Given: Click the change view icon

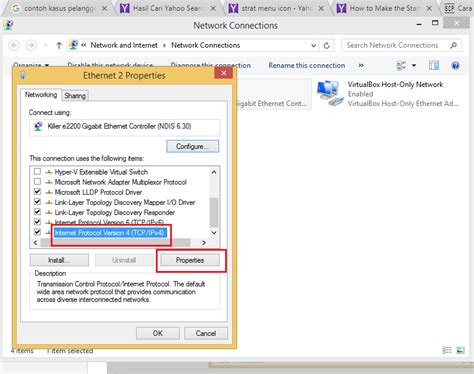Looking at the screenshot, I should [x=401, y=65].
